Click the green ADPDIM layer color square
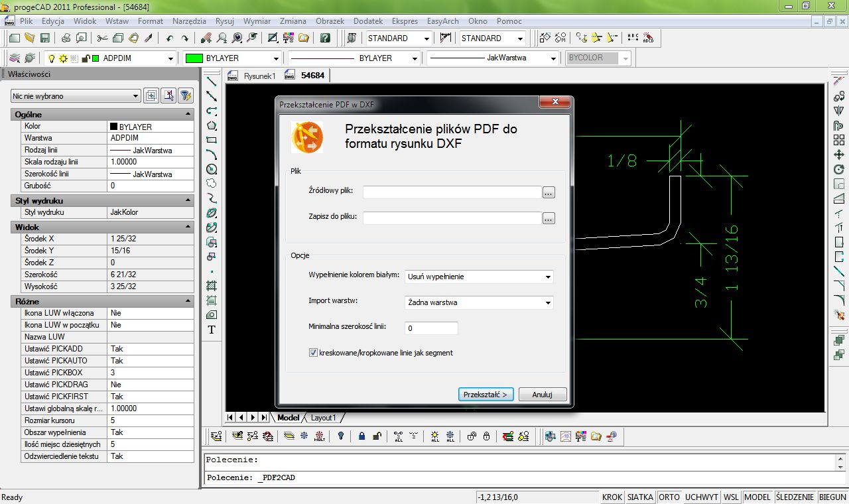 pyautogui.click(x=96, y=58)
